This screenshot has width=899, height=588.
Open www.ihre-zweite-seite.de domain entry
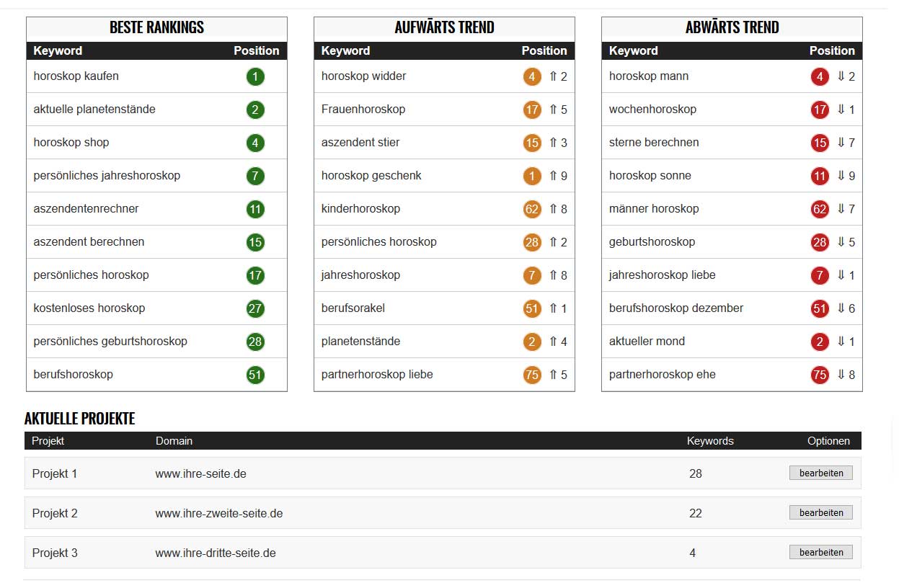click(219, 514)
